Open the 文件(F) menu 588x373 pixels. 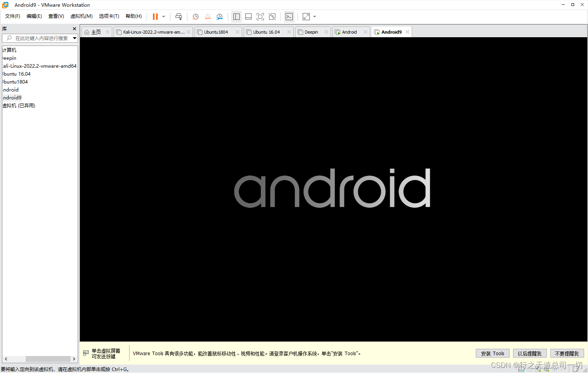pos(13,16)
